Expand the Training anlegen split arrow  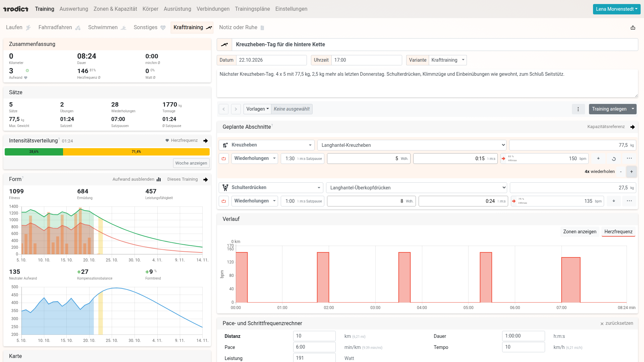[x=633, y=109]
